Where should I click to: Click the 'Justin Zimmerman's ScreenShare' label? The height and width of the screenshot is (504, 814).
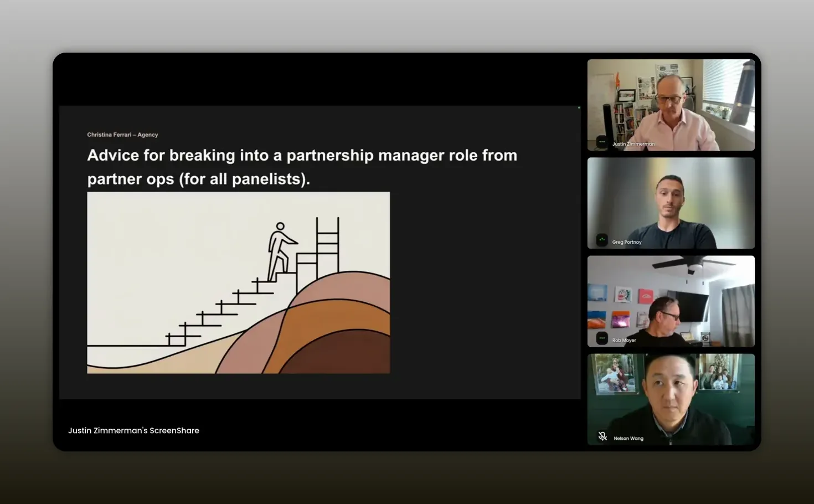133,430
